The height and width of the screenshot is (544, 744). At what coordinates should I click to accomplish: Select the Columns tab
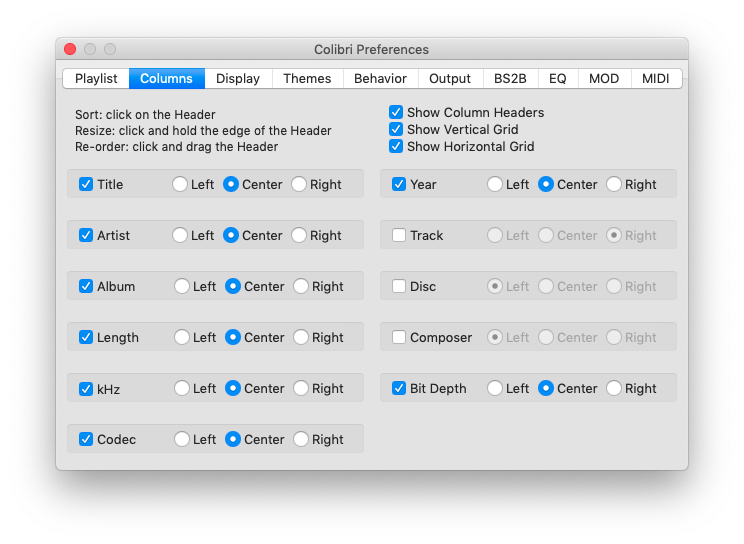pyautogui.click(x=167, y=78)
